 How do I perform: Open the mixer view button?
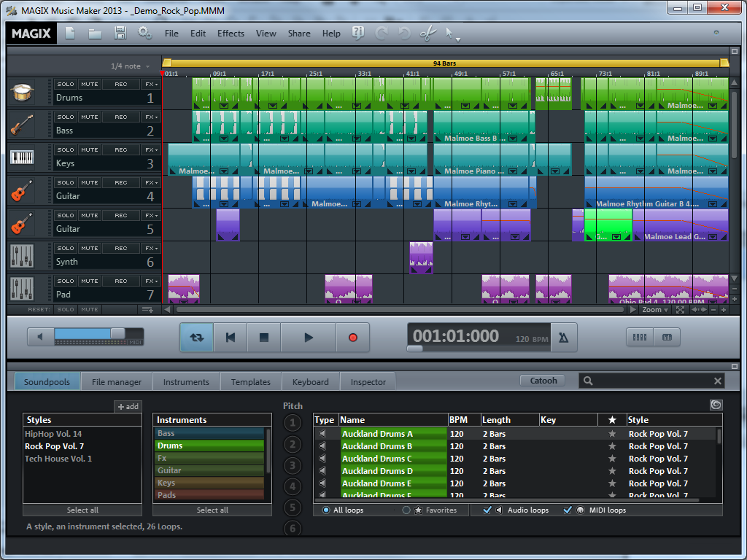[x=639, y=337]
